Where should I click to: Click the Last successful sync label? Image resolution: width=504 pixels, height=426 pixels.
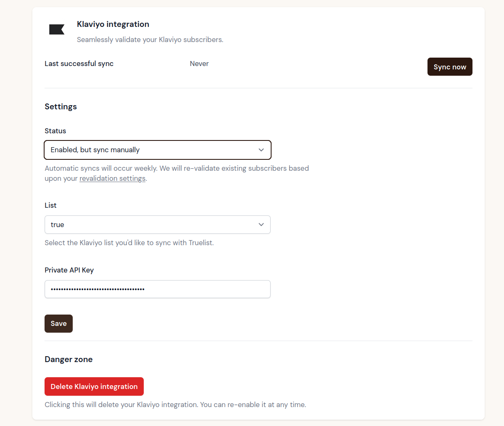[x=79, y=64]
